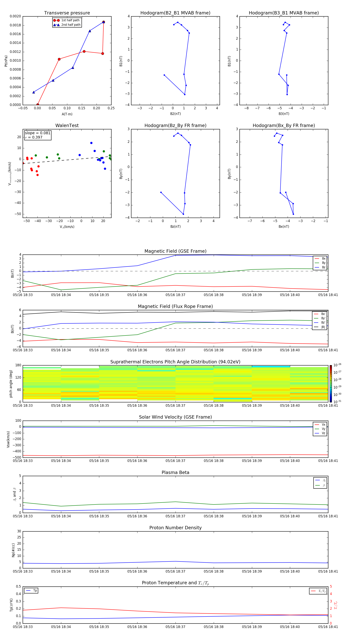The width and height of the screenshot is (351, 644).
Task: Click the "WalenTest" plot title
Action: tap(67, 125)
